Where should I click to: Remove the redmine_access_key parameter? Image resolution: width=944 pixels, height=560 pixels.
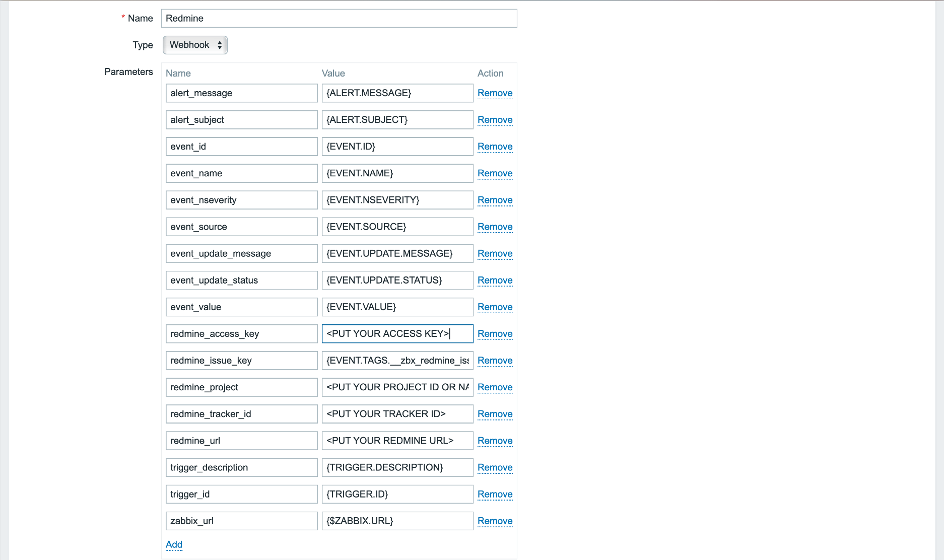click(495, 334)
